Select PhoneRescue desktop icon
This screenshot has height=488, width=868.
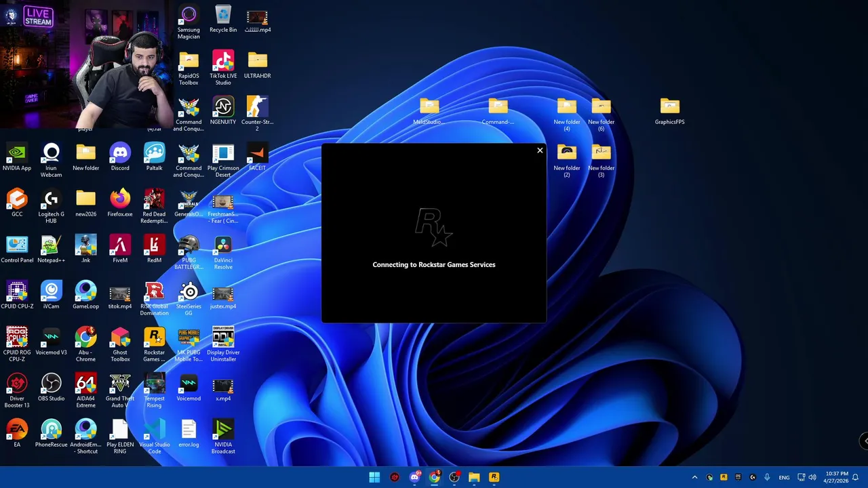tap(51, 434)
